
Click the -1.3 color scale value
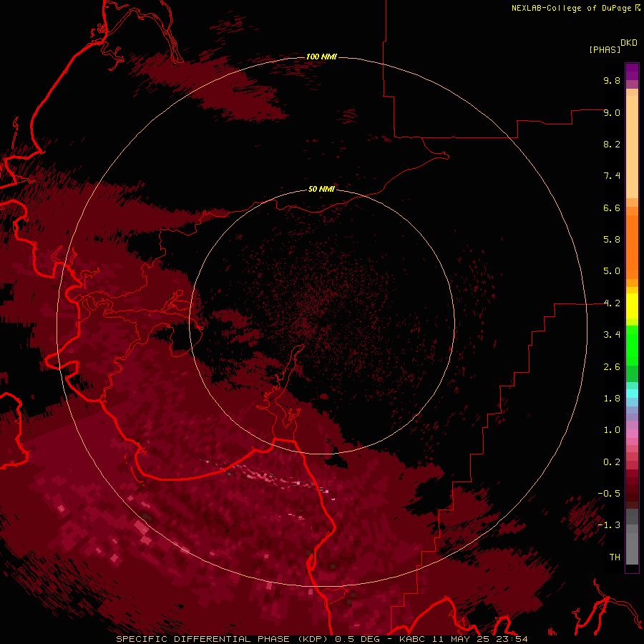(x=609, y=525)
